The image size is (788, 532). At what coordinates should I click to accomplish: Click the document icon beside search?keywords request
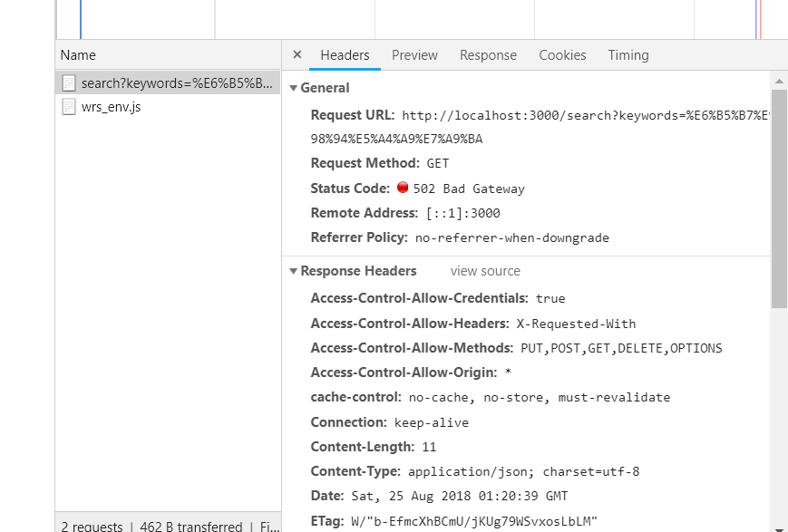tap(69, 82)
